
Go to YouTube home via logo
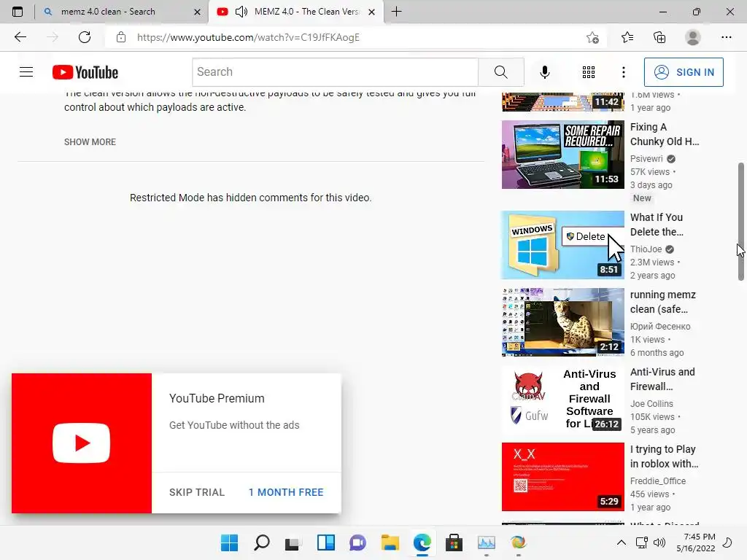(85, 72)
